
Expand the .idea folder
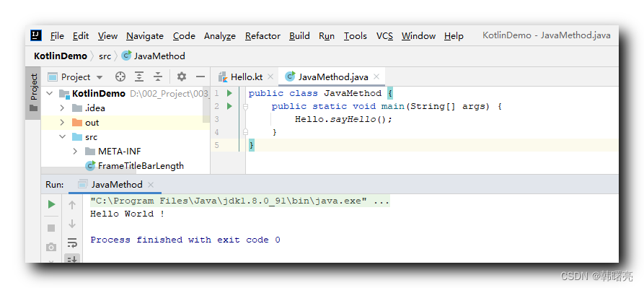point(63,108)
